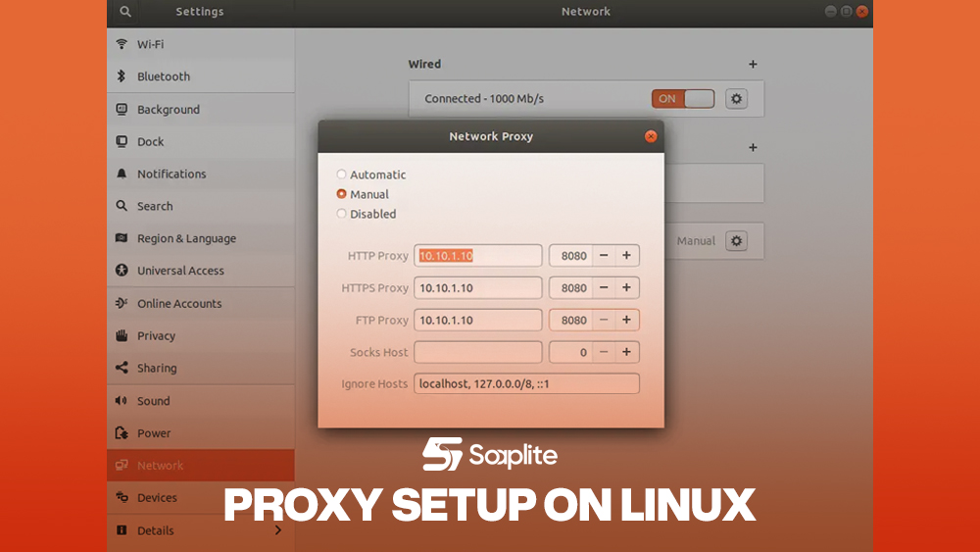
Task: Click the Online Accounts icon
Action: click(122, 303)
